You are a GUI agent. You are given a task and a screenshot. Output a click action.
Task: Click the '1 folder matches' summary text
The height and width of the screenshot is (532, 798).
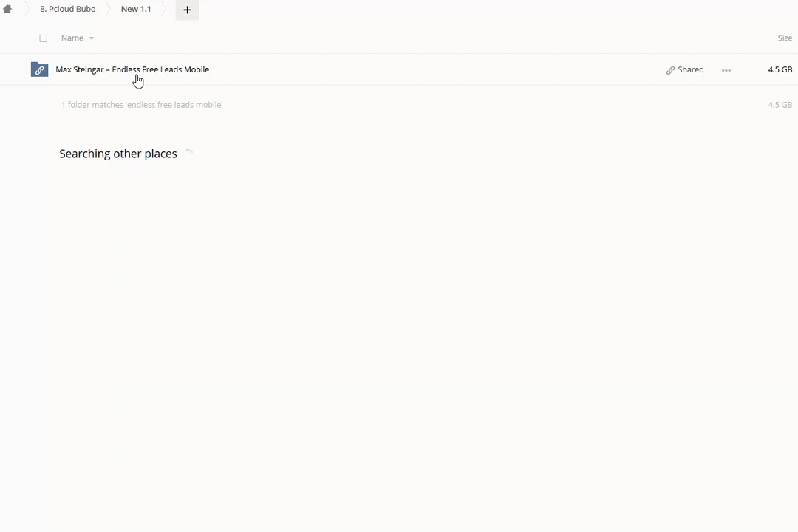click(142, 105)
